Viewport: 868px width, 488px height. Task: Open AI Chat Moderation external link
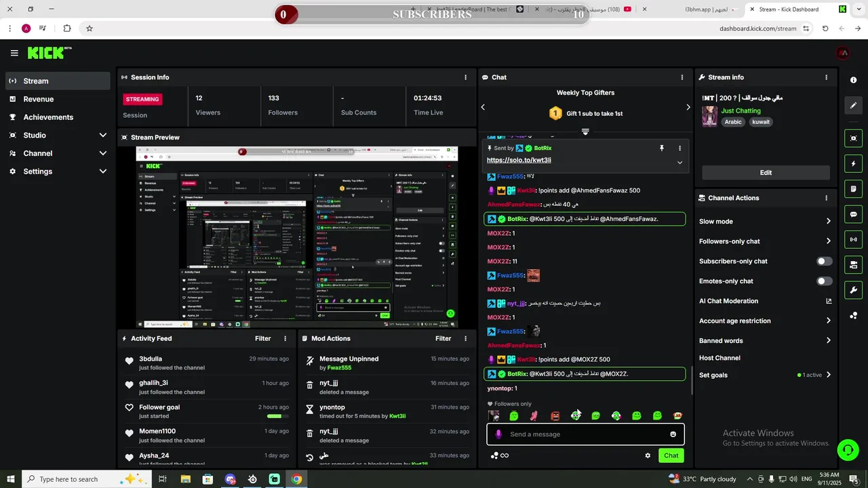(829, 301)
